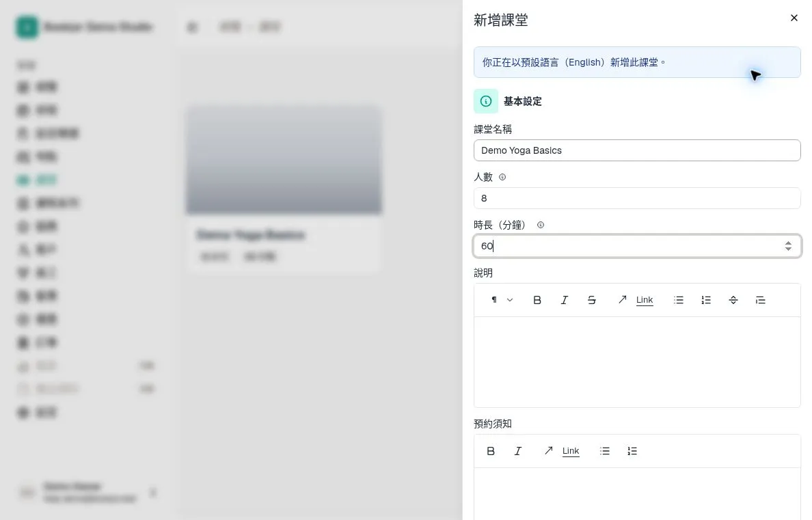This screenshot has width=812, height=520.
Task: Toggle italic in 說明 editor toolbar
Action: click(x=565, y=300)
